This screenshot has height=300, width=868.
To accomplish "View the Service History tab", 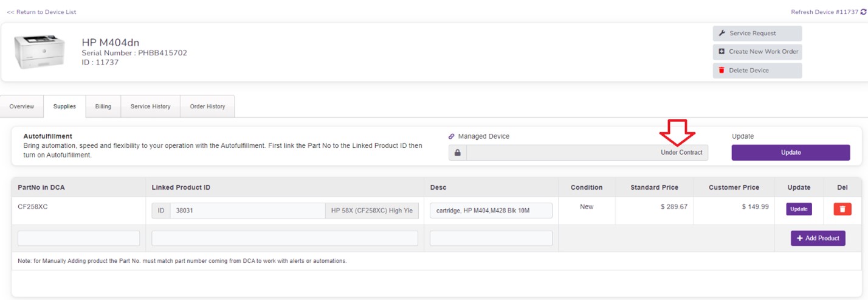I will [151, 106].
